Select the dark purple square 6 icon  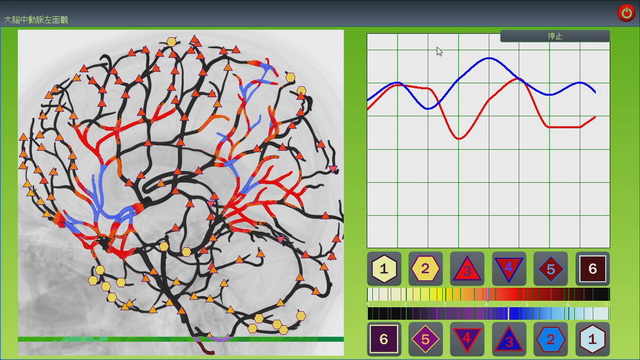384,339
